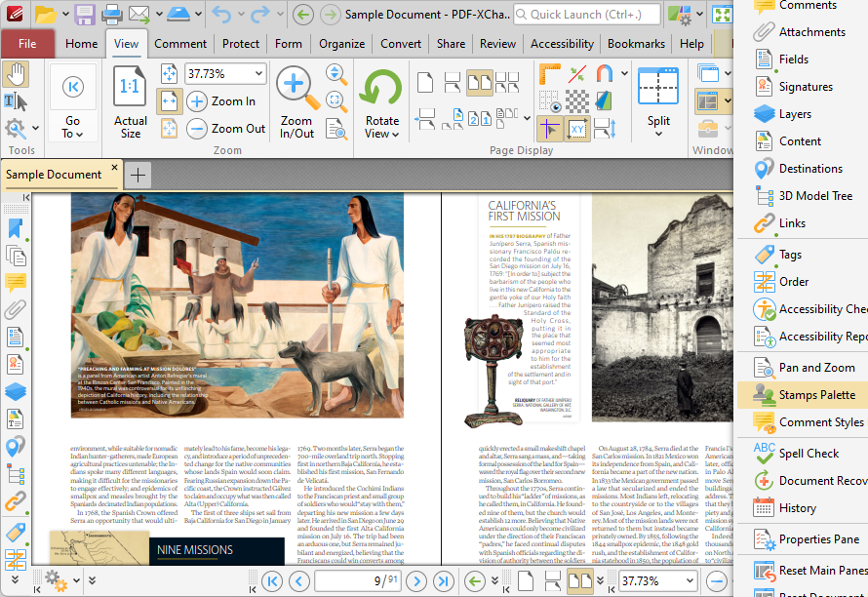The width and height of the screenshot is (868, 597).
Task: Expand the left sidebar's hidden panes chevron
Action: tap(15, 579)
